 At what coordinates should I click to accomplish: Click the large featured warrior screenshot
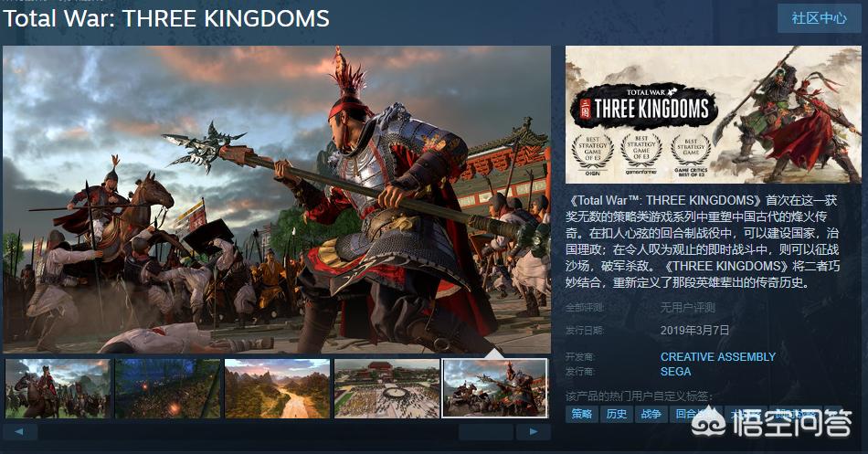(277, 199)
